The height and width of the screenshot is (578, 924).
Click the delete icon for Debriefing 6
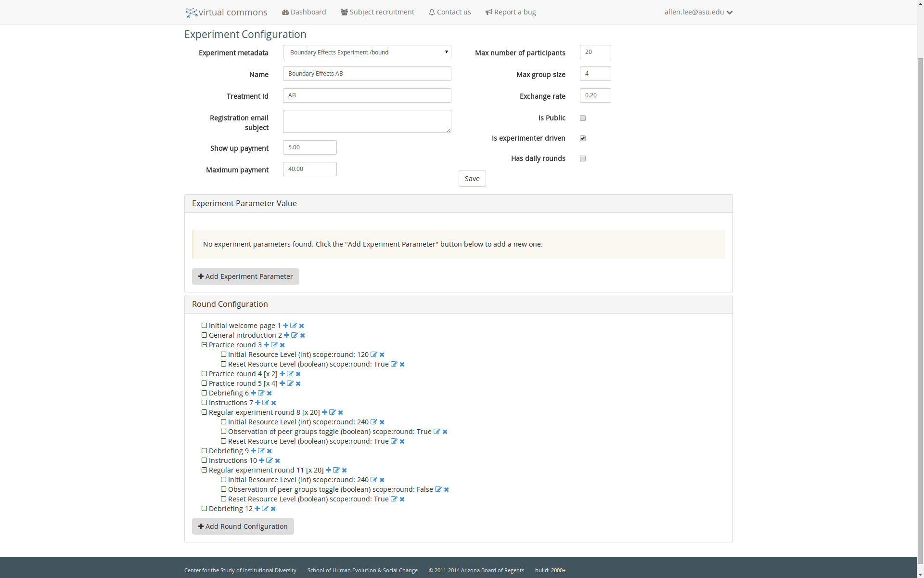(x=269, y=393)
